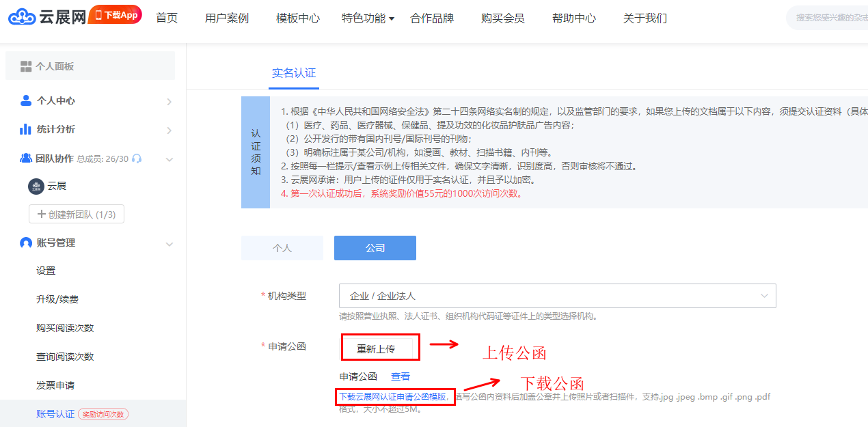Image resolution: width=868 pixels, height=427 pixels.
Task: Open 发票申请 in sidebar
Action: [x=55, y=385]
